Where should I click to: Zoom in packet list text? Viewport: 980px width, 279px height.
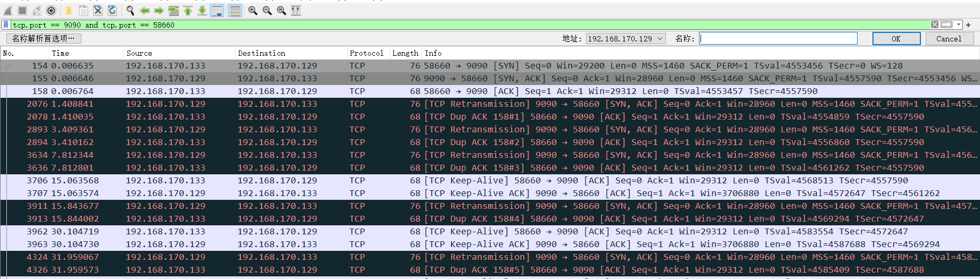pos(253,10)
